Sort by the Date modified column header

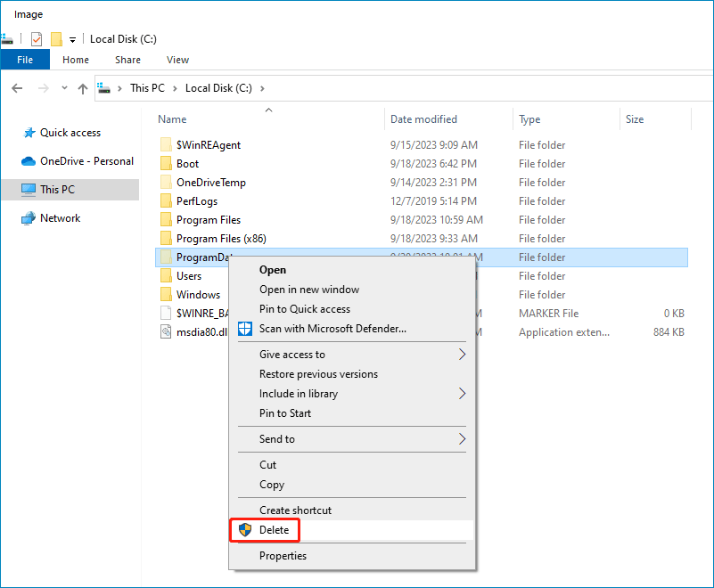click(423, 119)
